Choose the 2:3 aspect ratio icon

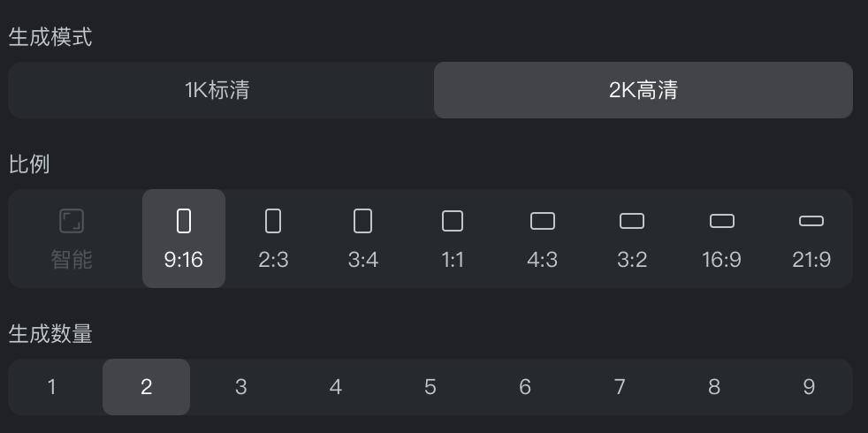pos(273,221)
